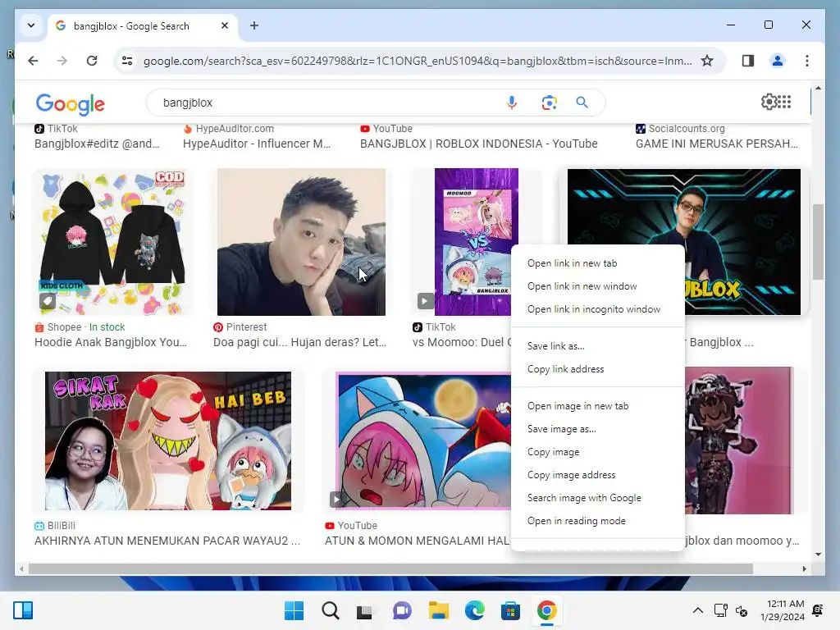
Task: Click the vertical scrollbar thumb
Action: click(x=818, y=242)
